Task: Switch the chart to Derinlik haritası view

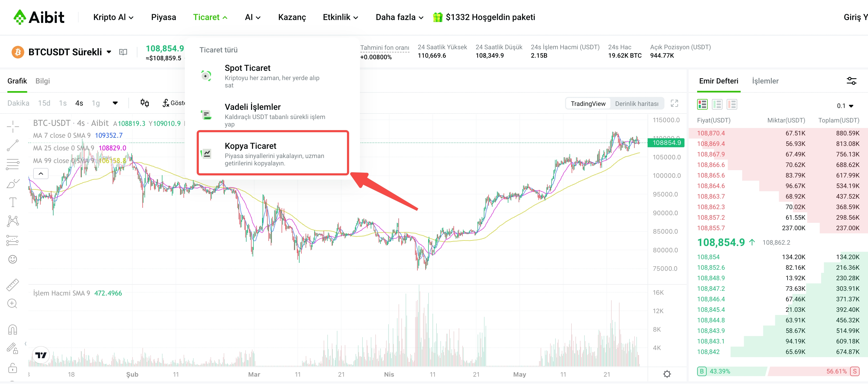Action: coord(636,104)
